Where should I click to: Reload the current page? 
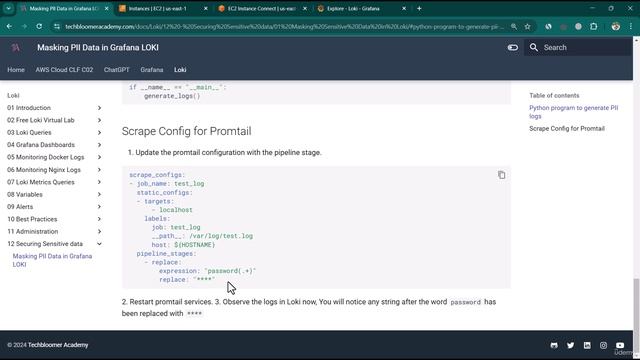39,27
